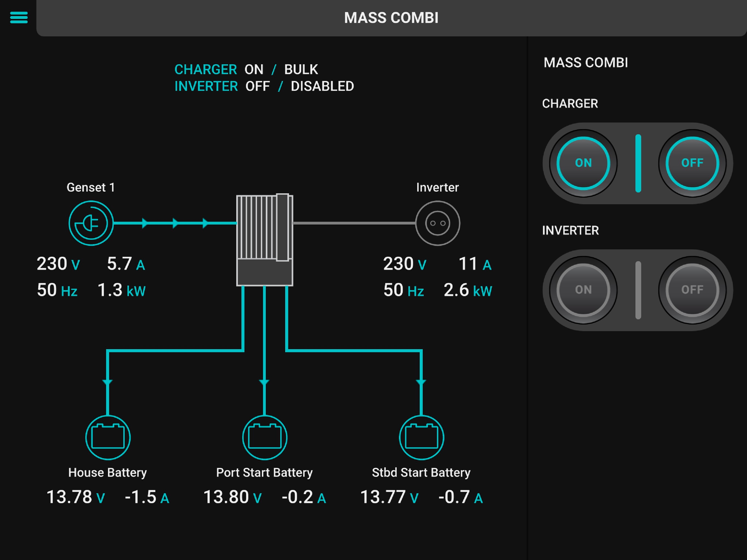Turn the charger ON

(x=583, y=163)
